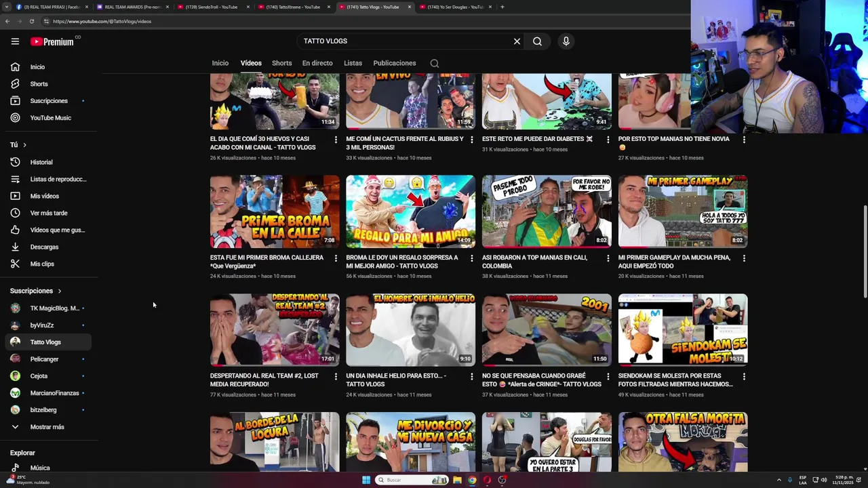Open a new browser tab with plus
The width and height of the screenshot is (868, 488).
[x=502, y=7]
